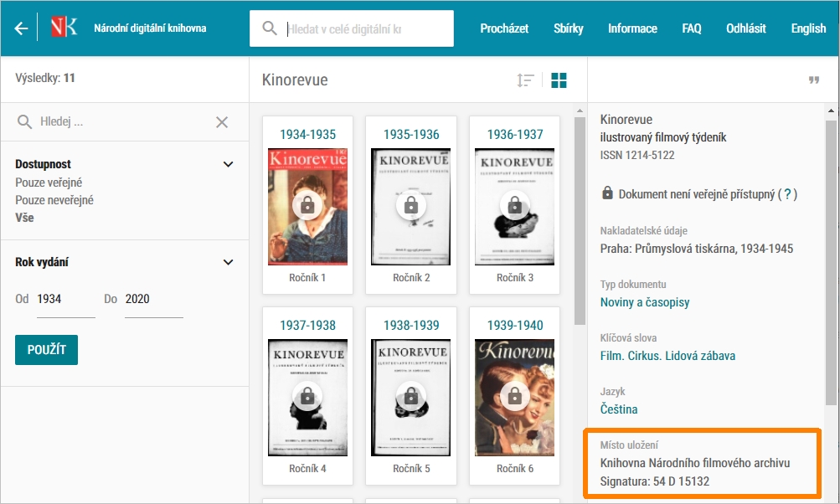The image size is (840, 504).
Task: Select Pouze veřejné availability filter
Action: [49, 183]
